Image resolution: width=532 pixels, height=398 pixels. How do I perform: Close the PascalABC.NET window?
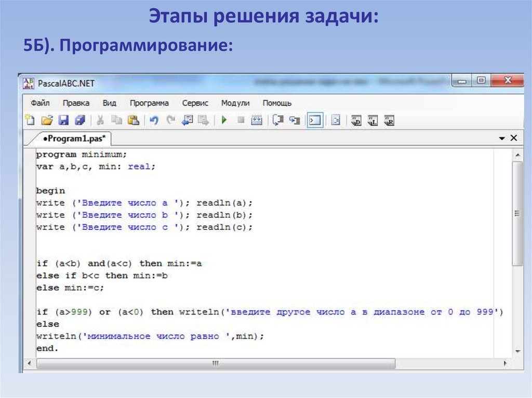(508, 80)
